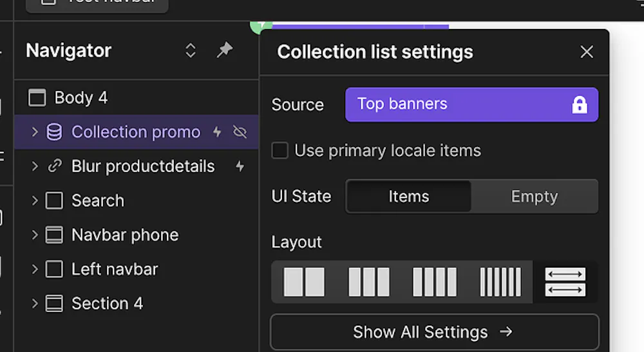Expand the Navbar phone item
Image resolution: width=644 pixels, height=352 pixels.
tap(35, 235)
